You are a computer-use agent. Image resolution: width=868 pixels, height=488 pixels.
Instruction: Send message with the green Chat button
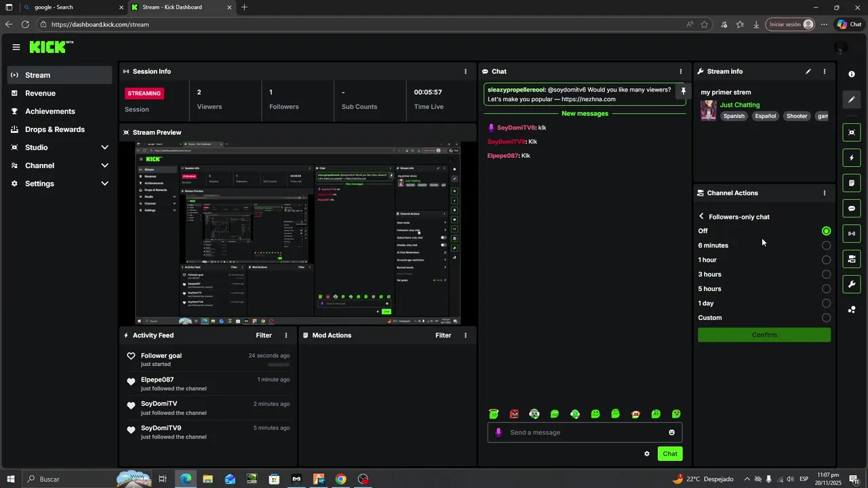point(670,454)
